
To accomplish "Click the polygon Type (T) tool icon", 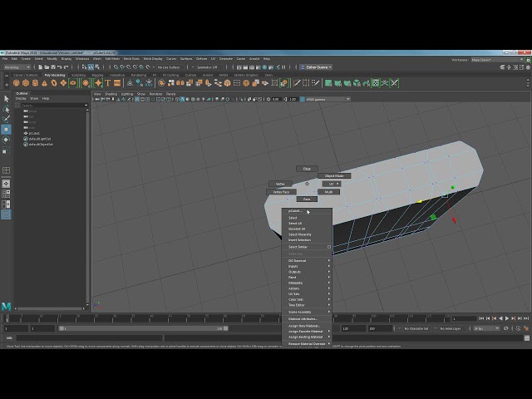I will (x=108, y=83).
